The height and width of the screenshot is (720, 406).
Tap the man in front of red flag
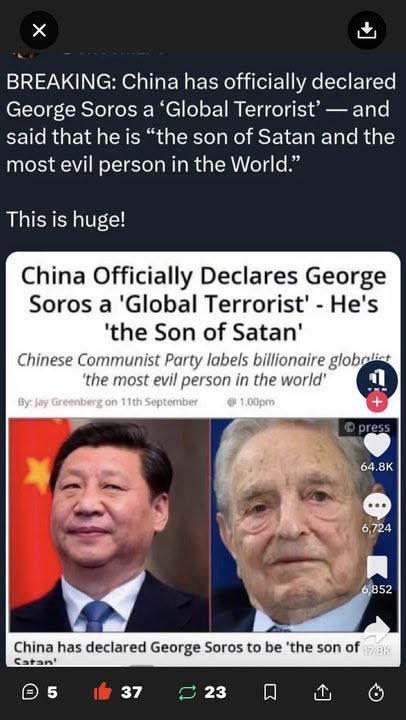coord(109,525)
